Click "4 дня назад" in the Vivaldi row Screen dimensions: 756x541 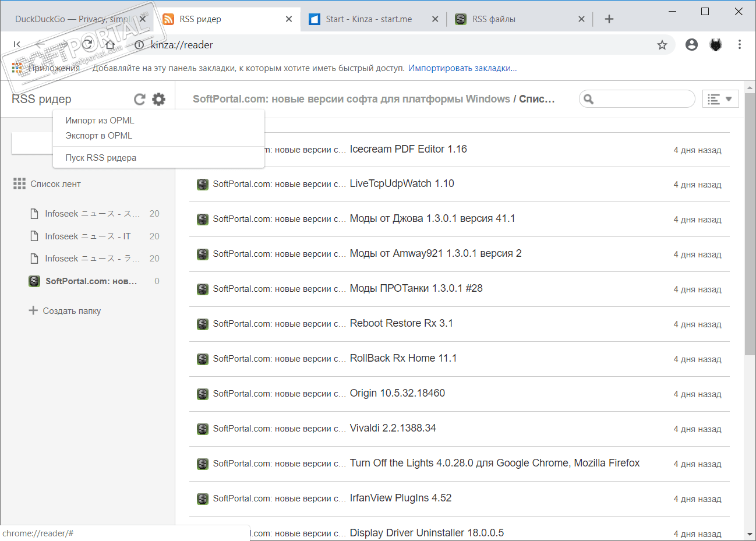click(x=697, y=429)
